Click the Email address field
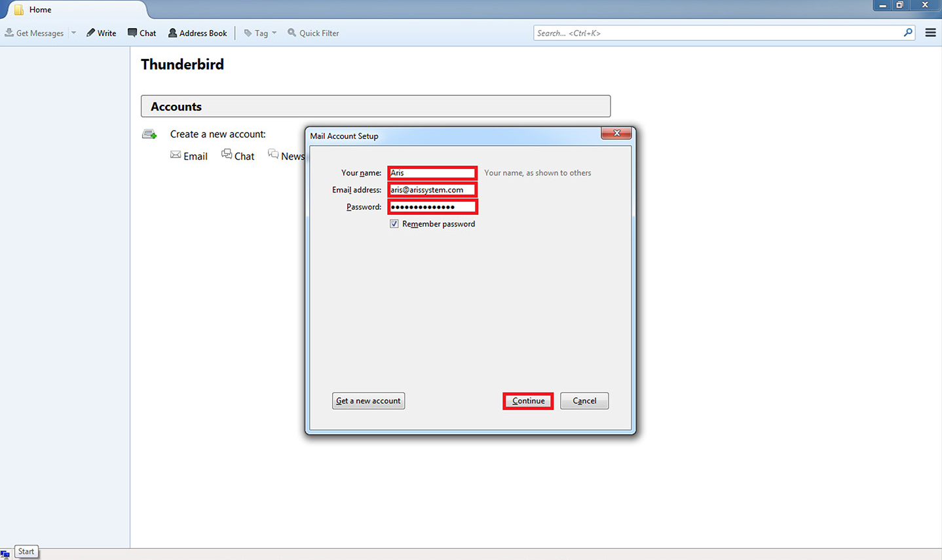Image resolution: width=942 pixels, height=560 pixels. click(432, 190)
